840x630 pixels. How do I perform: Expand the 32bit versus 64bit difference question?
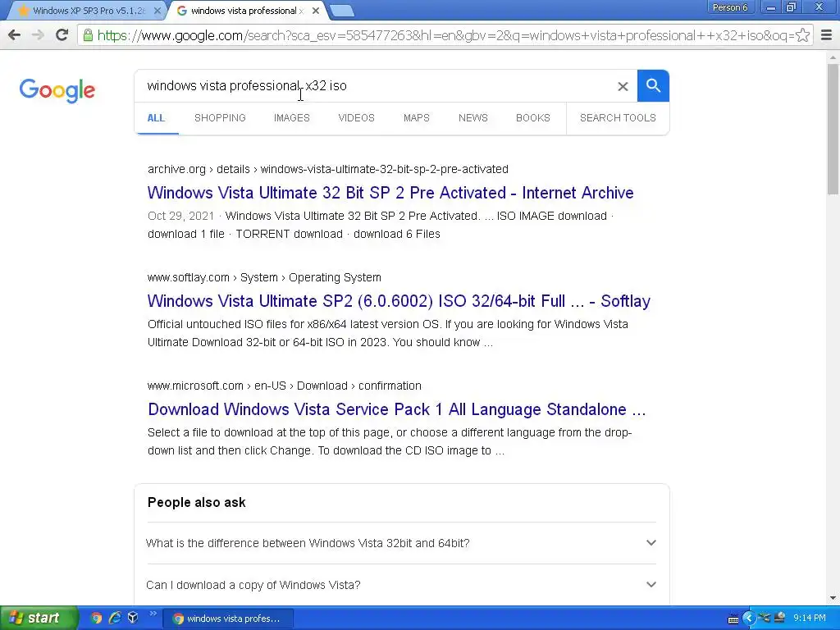tap(401, 543)
